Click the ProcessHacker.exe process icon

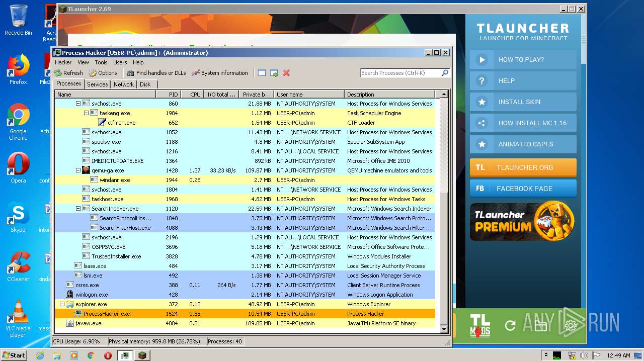(78, 314)
